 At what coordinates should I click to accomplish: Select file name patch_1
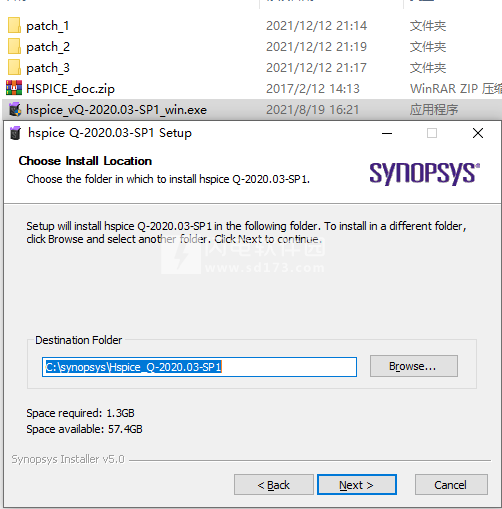tap(48, 26)
